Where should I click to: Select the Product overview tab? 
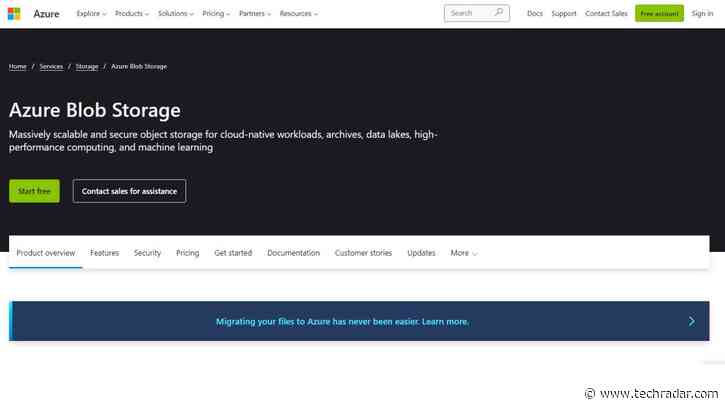[46, 253]
